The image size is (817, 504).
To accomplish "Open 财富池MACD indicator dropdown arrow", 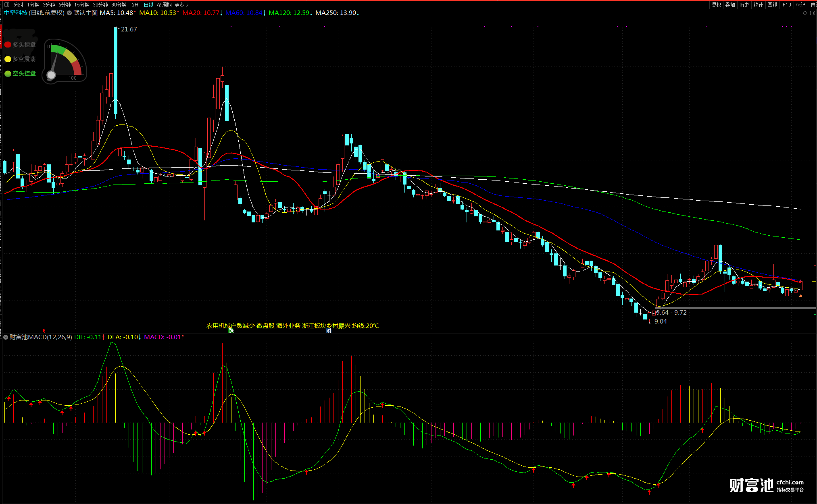I will pyautogui.click(x=6, y=337).
